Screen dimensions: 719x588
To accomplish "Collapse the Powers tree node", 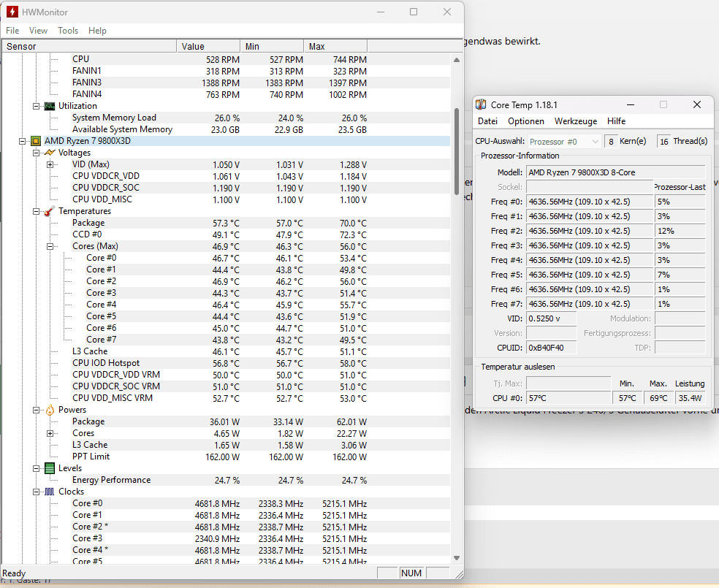I will (x=37, y=411).
